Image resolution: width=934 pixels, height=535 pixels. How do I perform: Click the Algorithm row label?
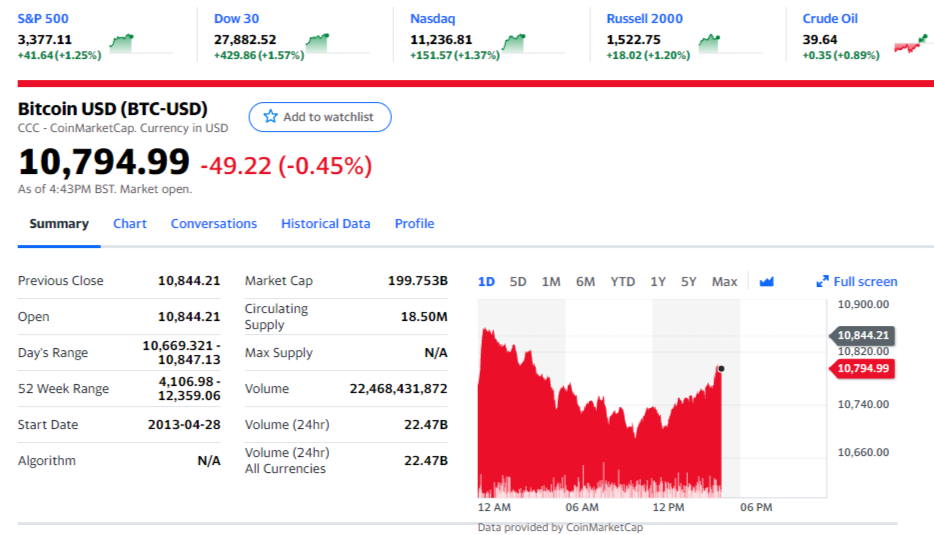(x=47, y=461)
